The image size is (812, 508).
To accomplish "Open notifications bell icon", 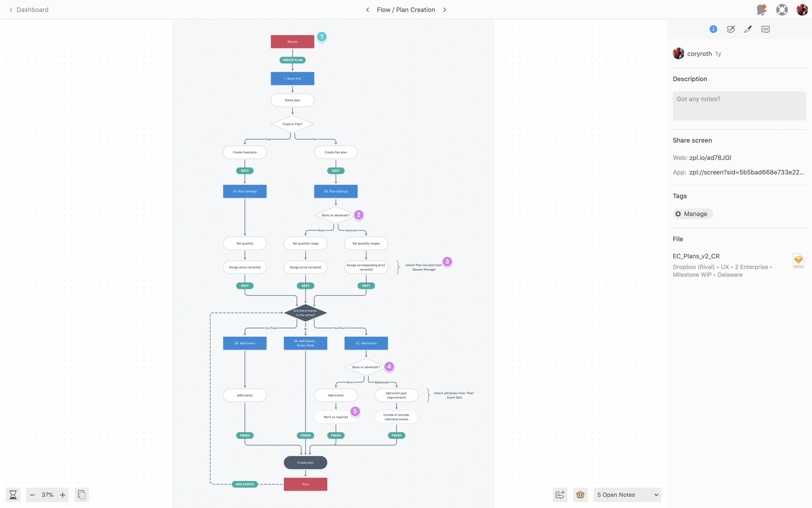I will [761, 10].
